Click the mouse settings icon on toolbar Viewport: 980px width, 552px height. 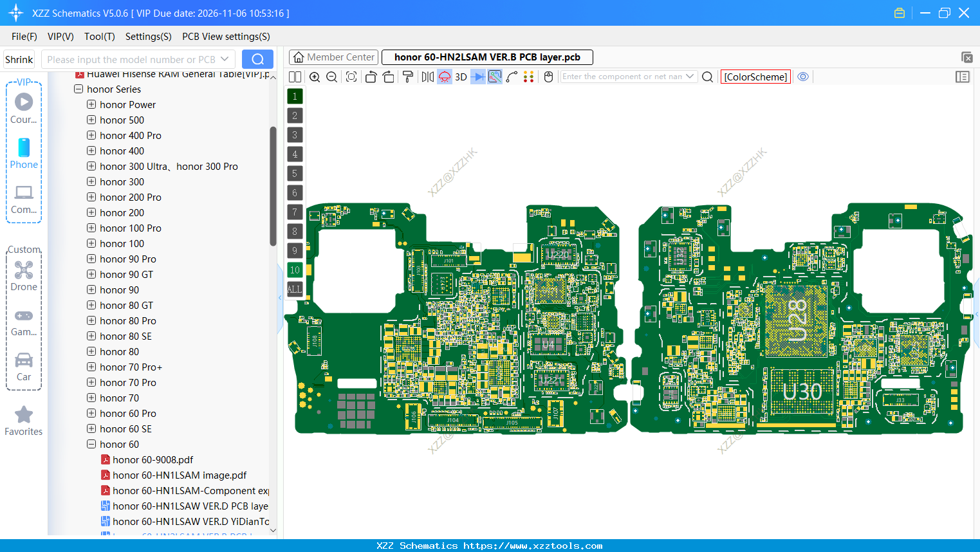point(548,77)
